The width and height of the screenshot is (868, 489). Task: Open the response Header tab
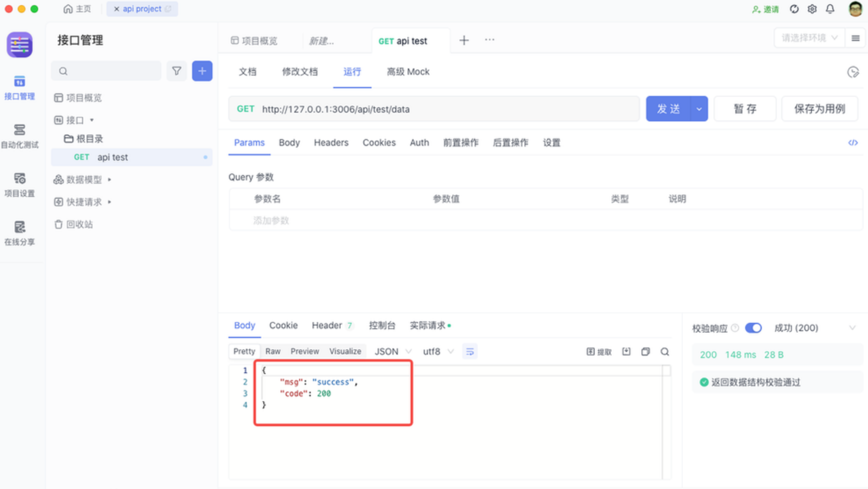[332, 326]
